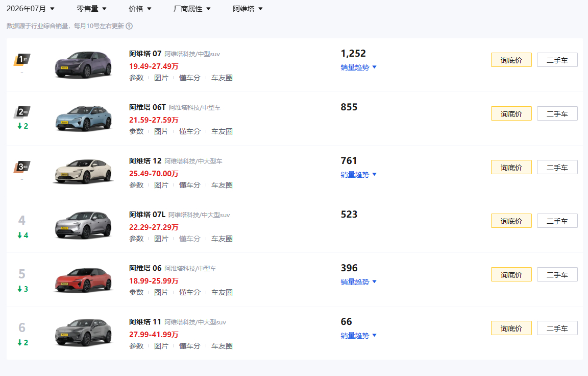Click 二手车 for 阿维塔 06
Screen dimensions: 588x376
557,275
